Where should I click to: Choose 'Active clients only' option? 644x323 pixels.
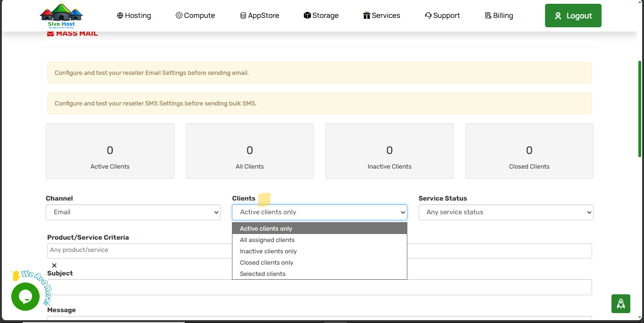320,228
